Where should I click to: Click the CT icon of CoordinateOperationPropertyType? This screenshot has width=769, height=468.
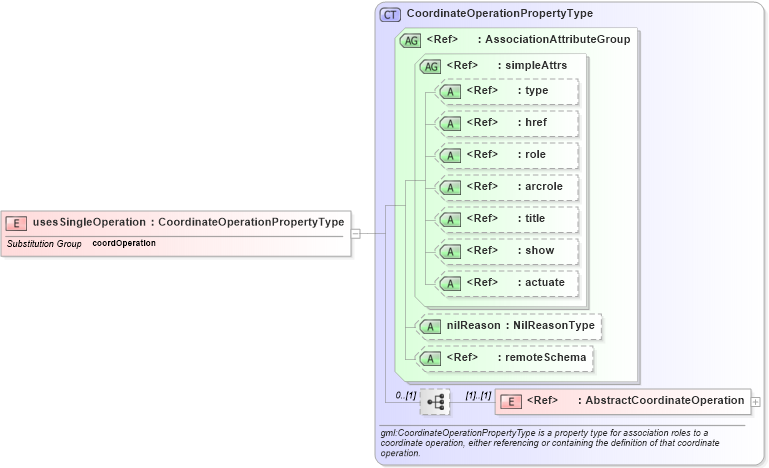[390, 15]
